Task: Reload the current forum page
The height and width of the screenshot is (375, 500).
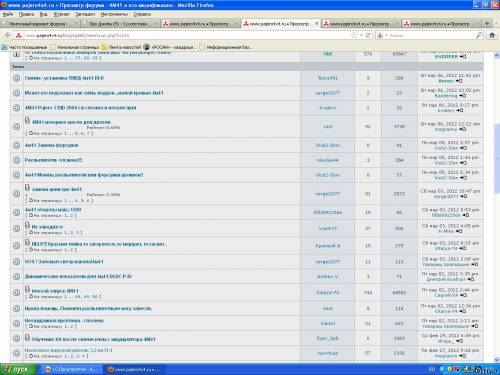Action: pos(368,35)
